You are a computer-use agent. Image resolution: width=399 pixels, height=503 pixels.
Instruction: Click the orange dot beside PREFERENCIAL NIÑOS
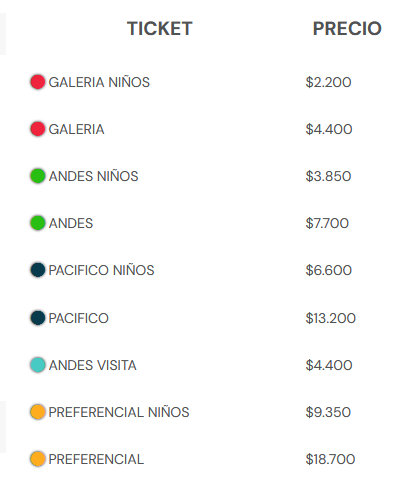pos(38,412)
